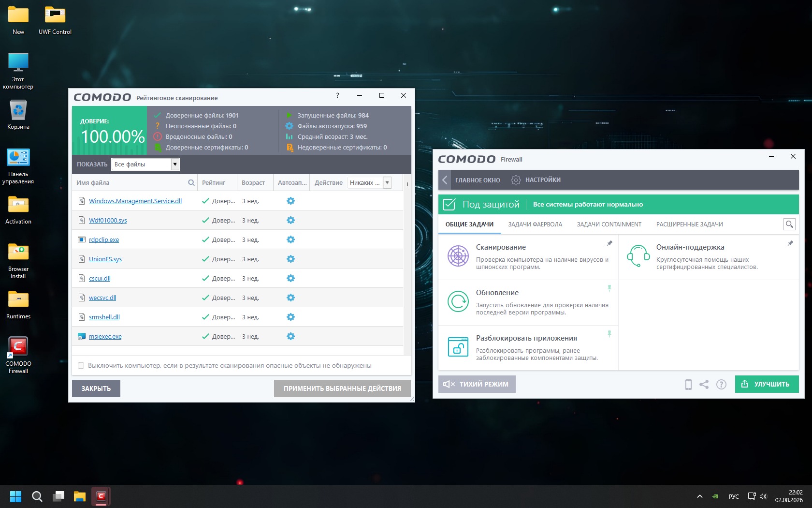Switch to the ЗАДАЧИ ФАЕРВОЛА tab

[x=535, y=224]
